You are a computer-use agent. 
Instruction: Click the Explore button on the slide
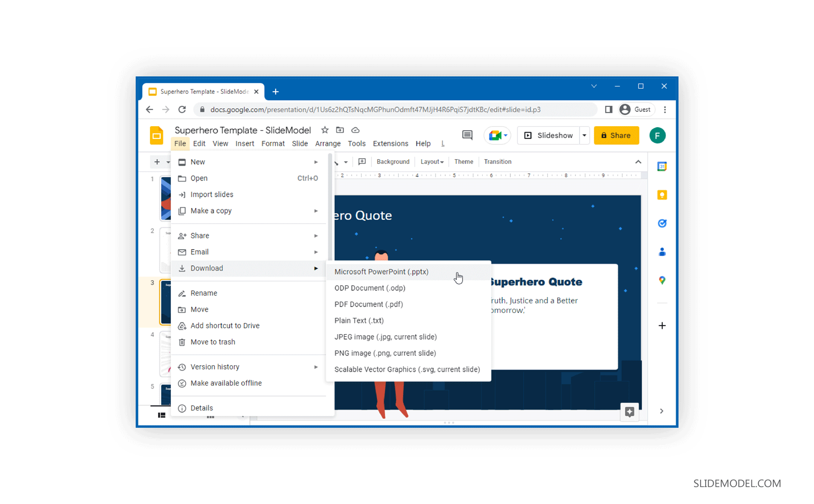(629, 412)
